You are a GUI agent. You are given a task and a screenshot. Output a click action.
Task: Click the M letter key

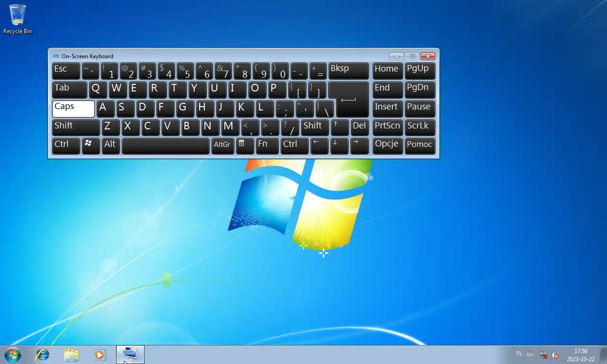(230, 127)
